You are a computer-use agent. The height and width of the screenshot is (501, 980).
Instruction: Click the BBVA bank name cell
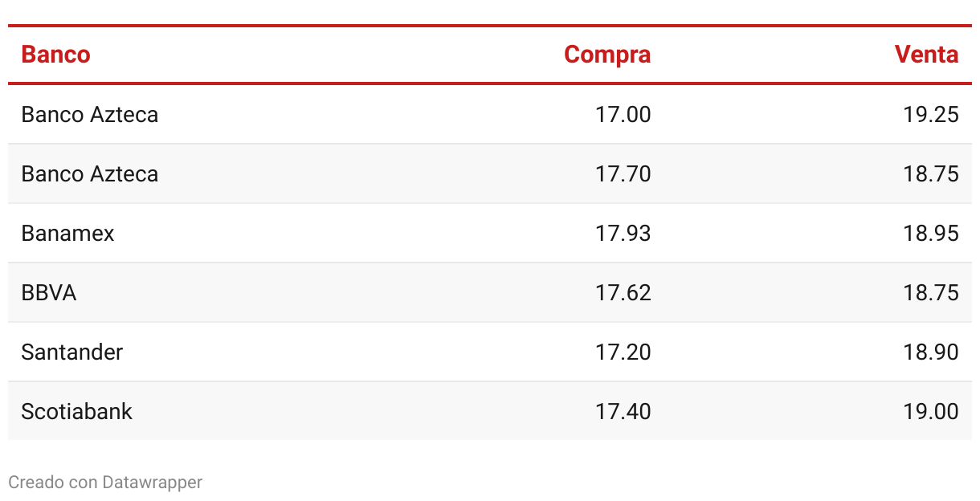(49, 293)
